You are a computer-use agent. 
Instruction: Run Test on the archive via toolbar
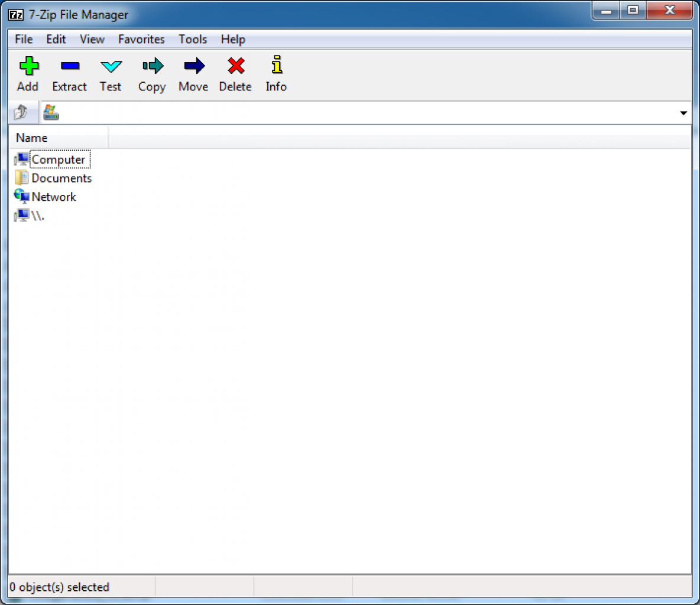point(111,67)
